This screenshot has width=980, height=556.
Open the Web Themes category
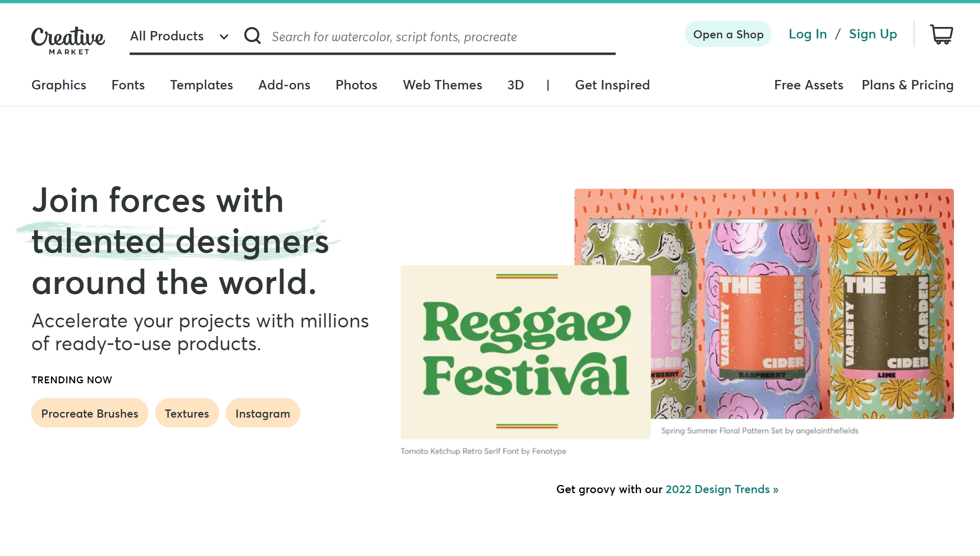point(443,85)
